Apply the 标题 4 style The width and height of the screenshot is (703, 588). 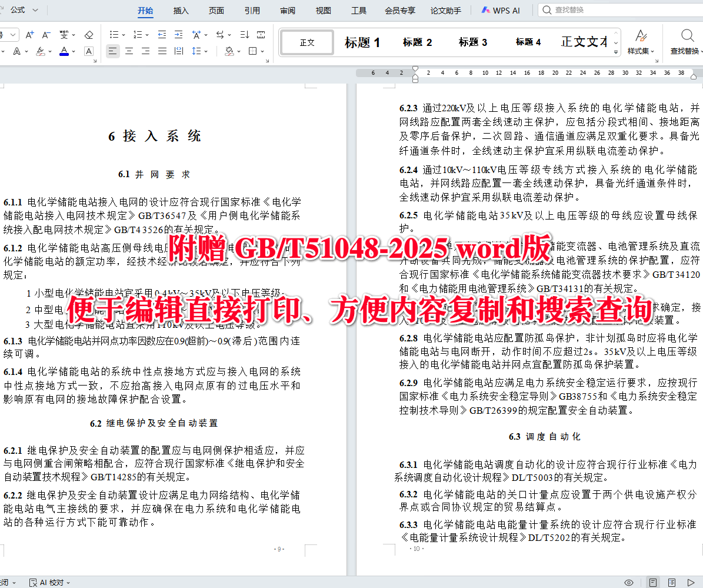pyautogui.click(x=528, y=42)
